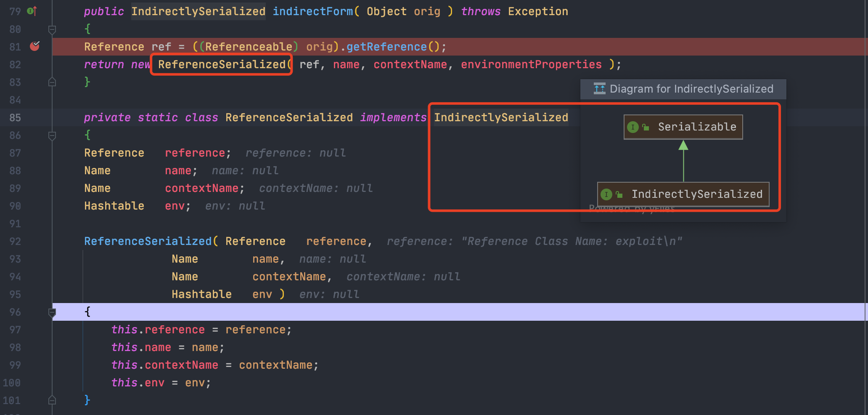Click the implements-method gutter icon on line 79
The width and height of the screenshot is (868, 415).
(32, 11)
